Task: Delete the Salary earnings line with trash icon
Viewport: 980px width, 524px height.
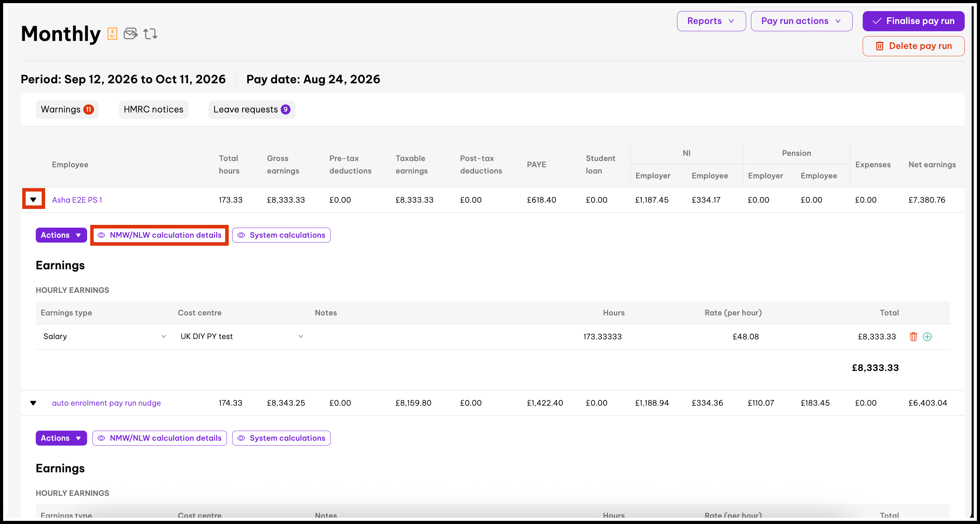Action: [913, 336]
